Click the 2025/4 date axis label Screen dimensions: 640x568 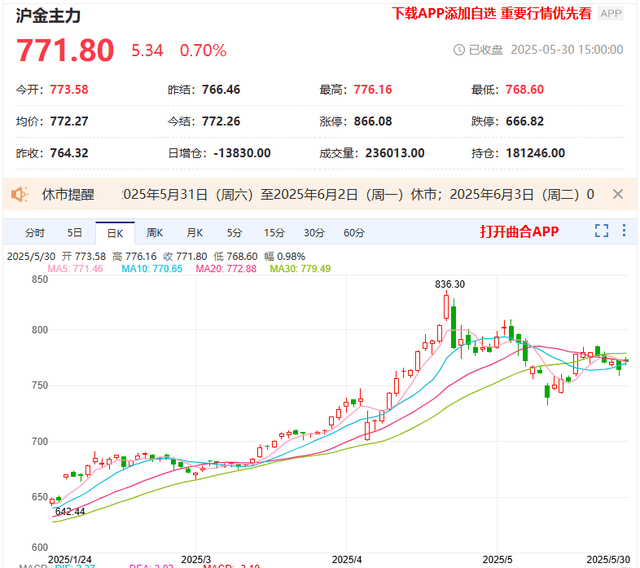(347, 559)
